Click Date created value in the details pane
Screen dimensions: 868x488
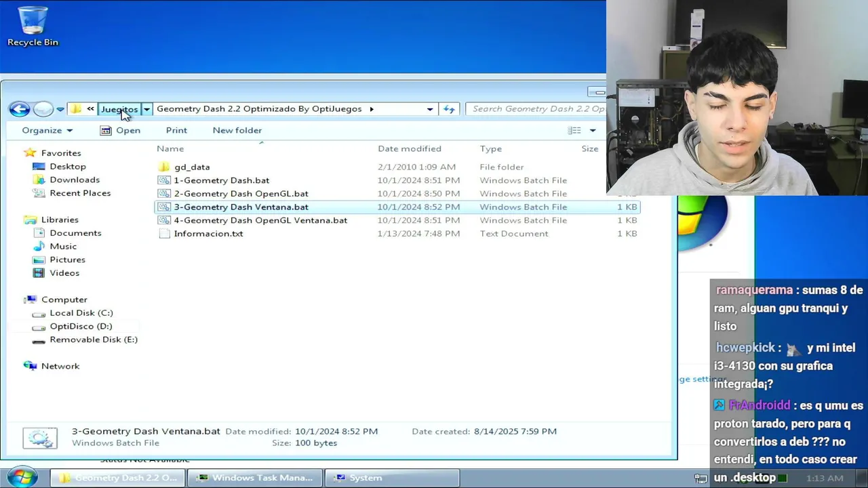pos(515,431)
